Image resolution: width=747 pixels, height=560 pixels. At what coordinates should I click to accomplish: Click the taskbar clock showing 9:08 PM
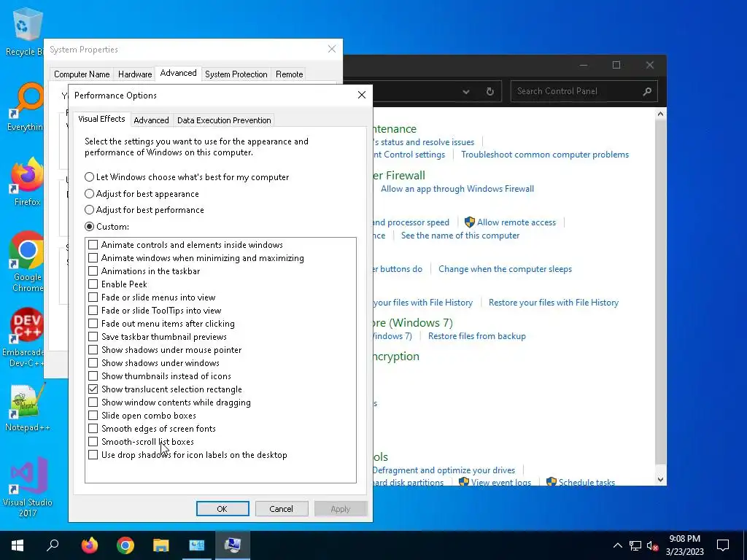(x=684, y=545)
